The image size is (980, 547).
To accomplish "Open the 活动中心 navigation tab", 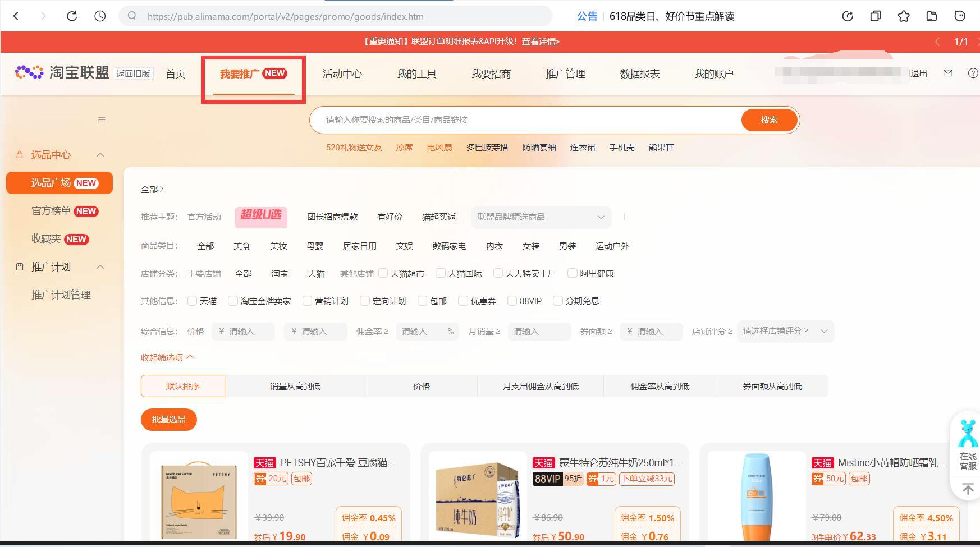I will click(342, 73).
